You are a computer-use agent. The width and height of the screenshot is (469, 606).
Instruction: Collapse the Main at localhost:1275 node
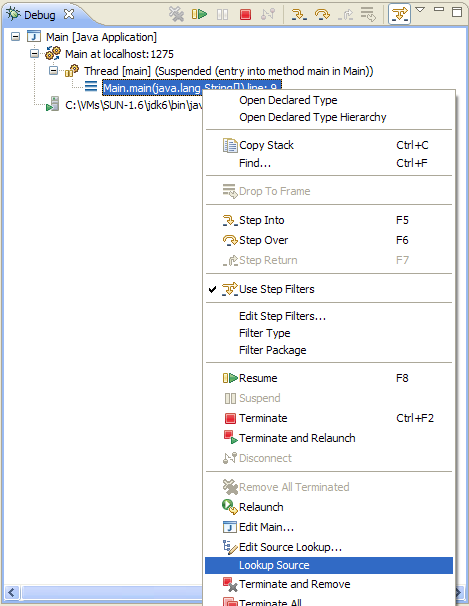coord(34,54)
